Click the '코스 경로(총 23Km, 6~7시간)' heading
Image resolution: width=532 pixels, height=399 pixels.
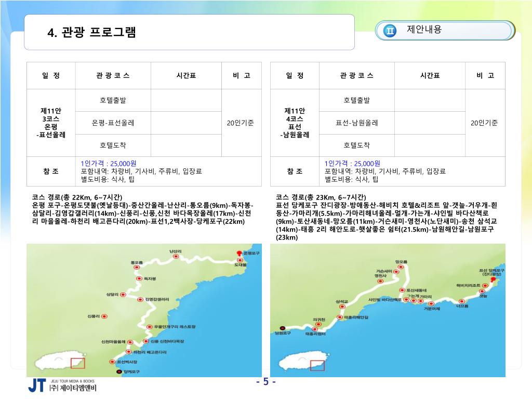pyautogui.click(x=321, y=197)
